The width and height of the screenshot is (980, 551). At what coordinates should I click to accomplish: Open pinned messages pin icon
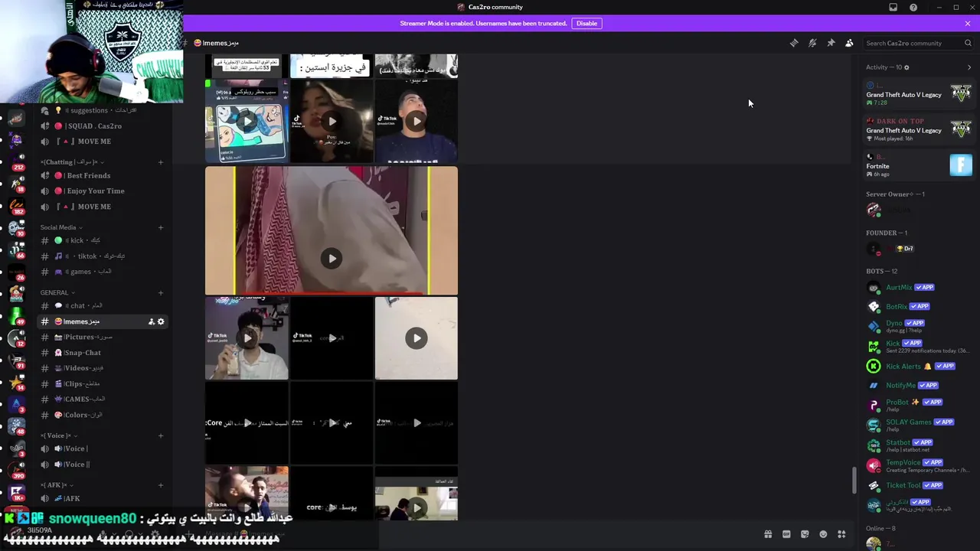pos(831,43)
